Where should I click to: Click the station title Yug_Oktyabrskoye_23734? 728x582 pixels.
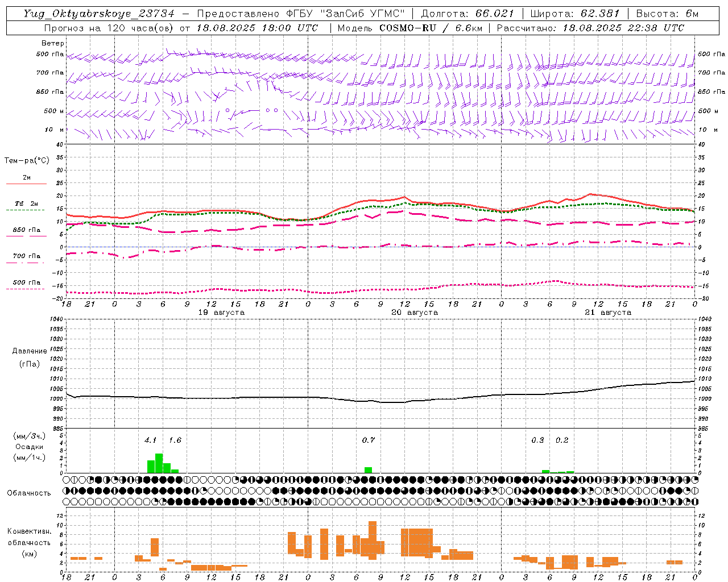(x=99, y=14)
